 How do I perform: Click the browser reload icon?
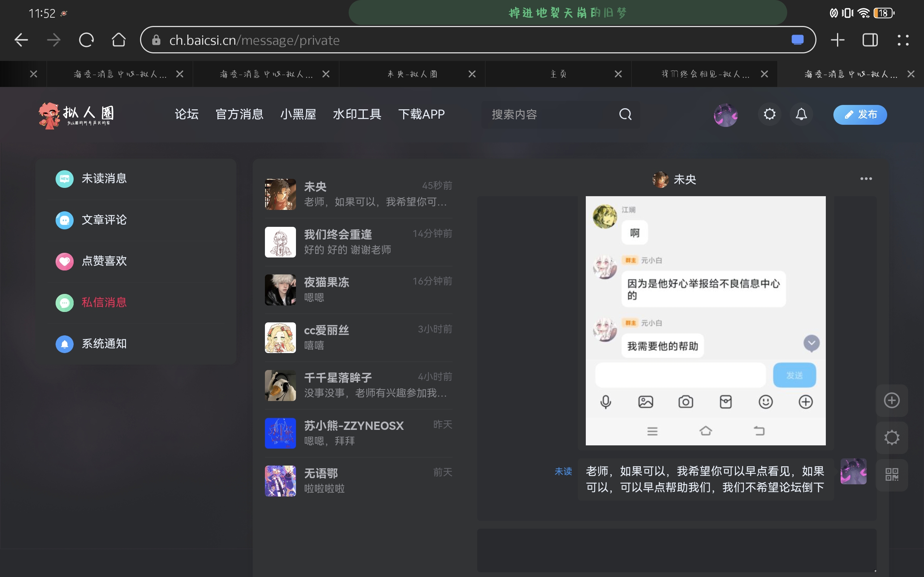pos(86,40)
